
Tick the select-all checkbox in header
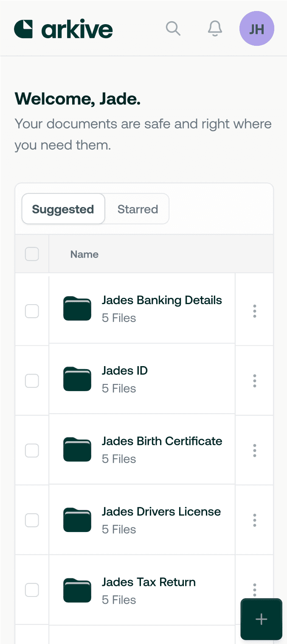[32, 254]
